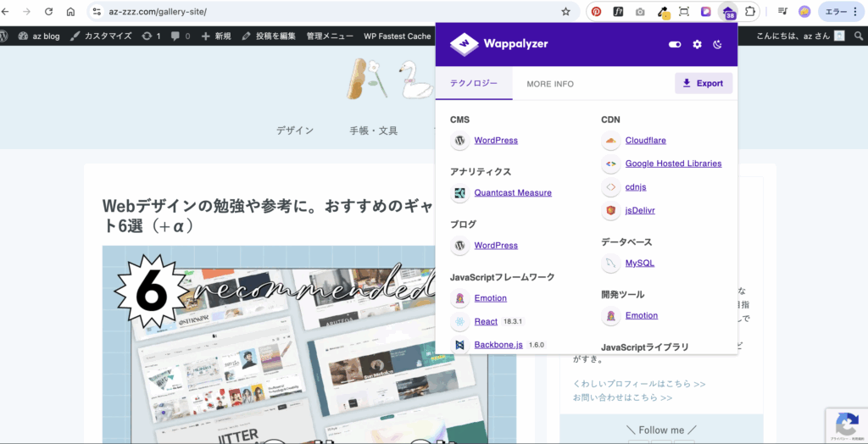Screen dimensions: 868x444
Task: Open the site information icon in address bar
Action: [97, 12]
